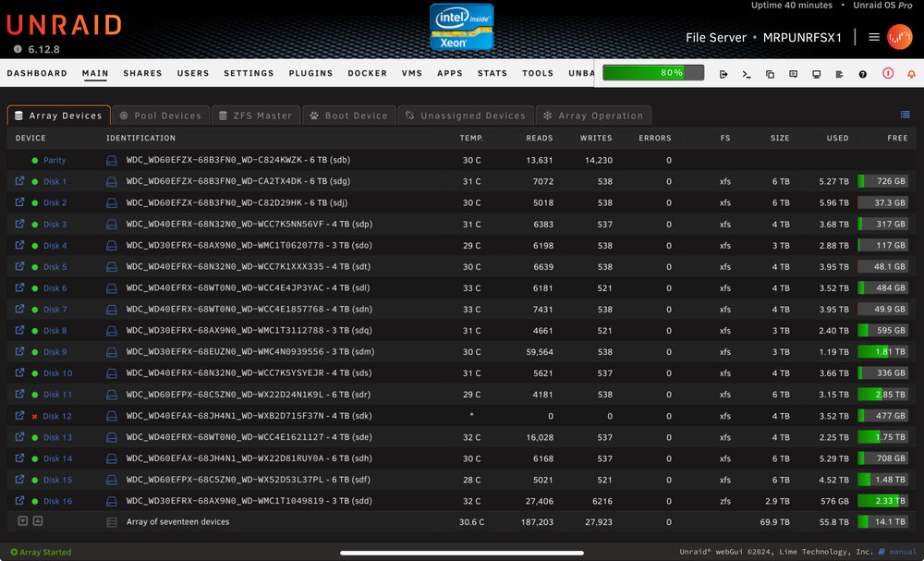The height and width of the screenshot is (561, 924).
Task: Click the drive icon in the Disk 14 row
Action: (x=112, y=458)
